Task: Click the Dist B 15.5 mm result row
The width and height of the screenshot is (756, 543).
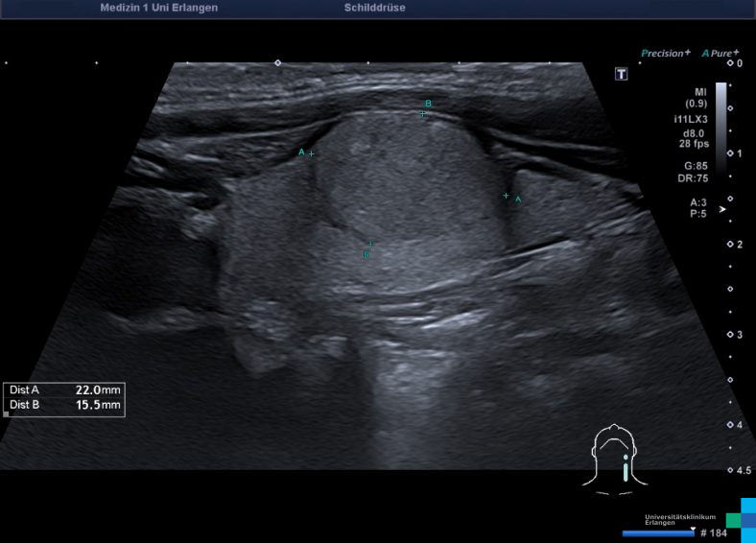Action: pos(64,405)
